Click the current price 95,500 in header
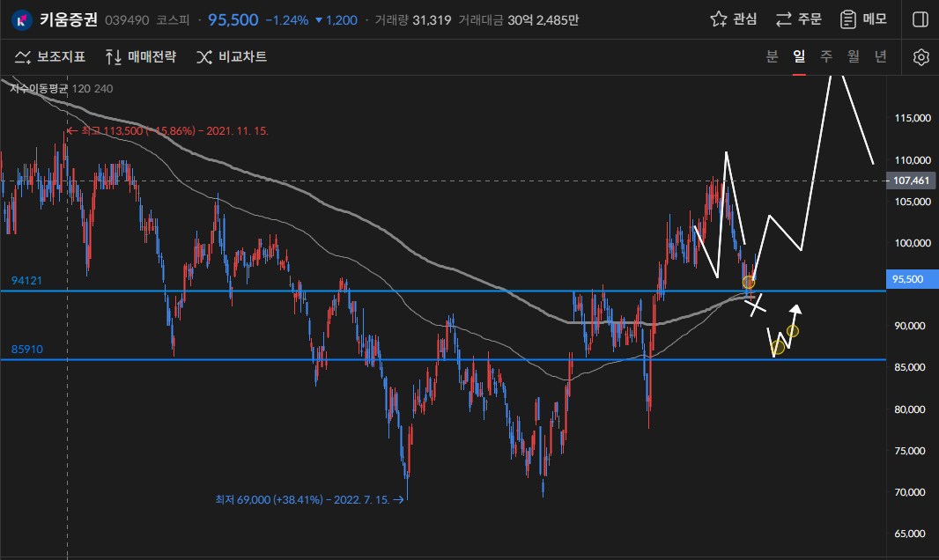 [x=233, y=19]
